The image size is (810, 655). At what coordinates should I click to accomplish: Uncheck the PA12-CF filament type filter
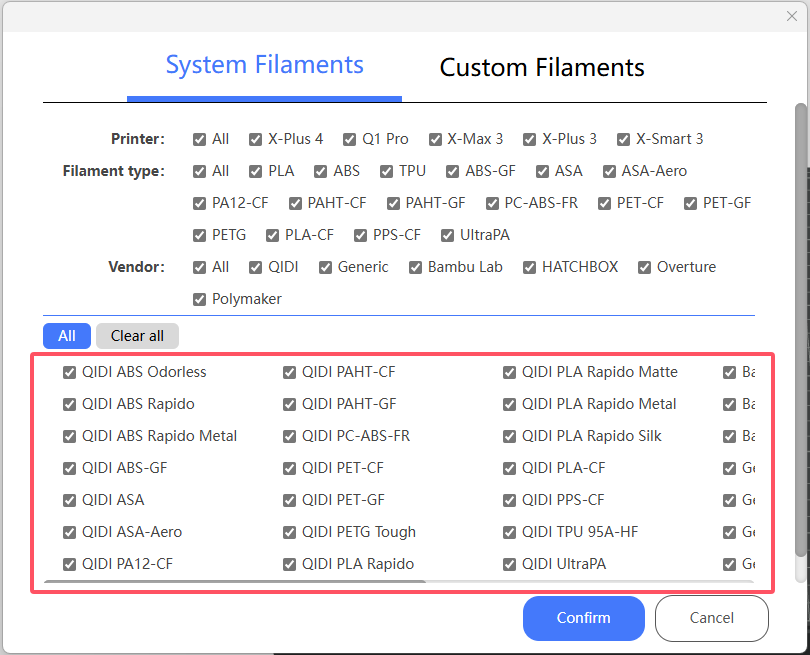199,204
